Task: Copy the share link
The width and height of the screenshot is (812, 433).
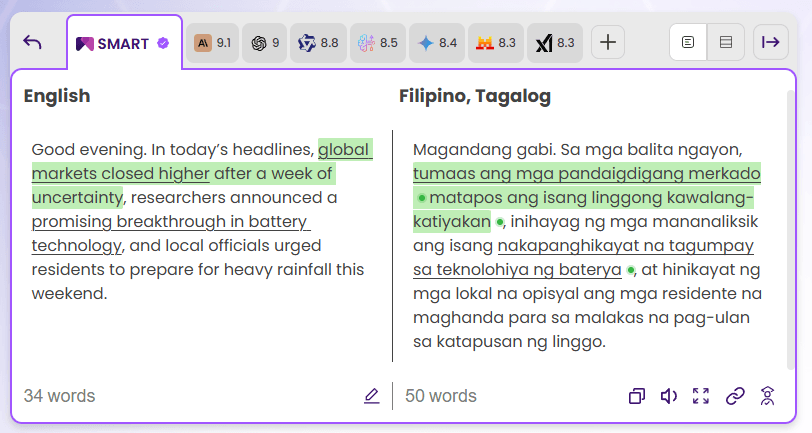Action: (735, 396)
